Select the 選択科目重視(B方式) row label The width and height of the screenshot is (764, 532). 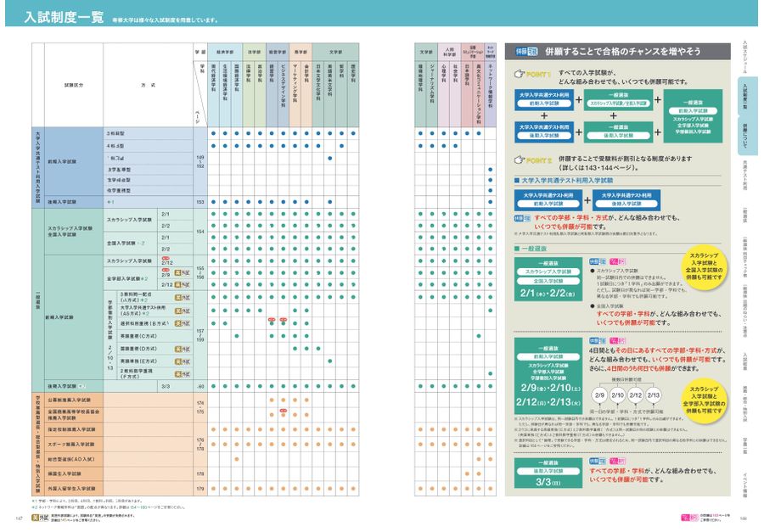tap(144, 323)
